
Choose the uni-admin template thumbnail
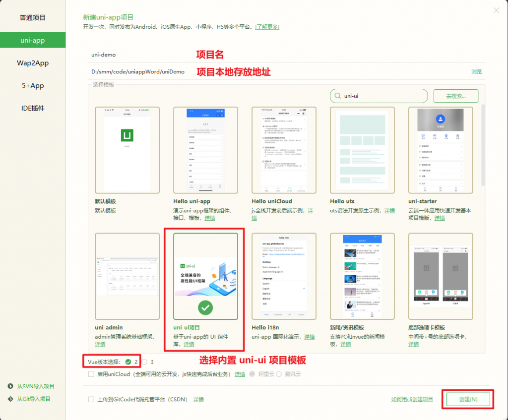(x=127, y=276)
